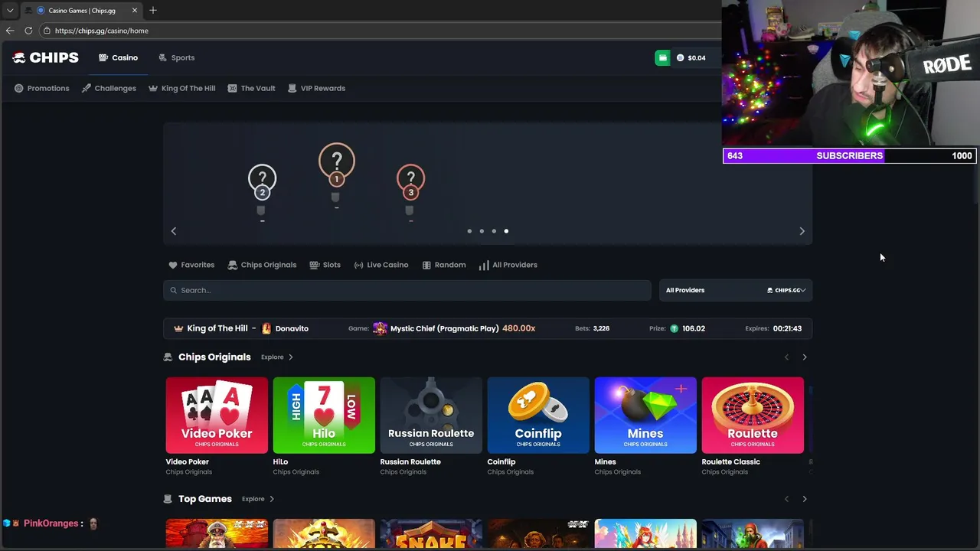Click the Chips Originals section heading icon
Viewport: 980px width, 551px height.
point(168,357)
